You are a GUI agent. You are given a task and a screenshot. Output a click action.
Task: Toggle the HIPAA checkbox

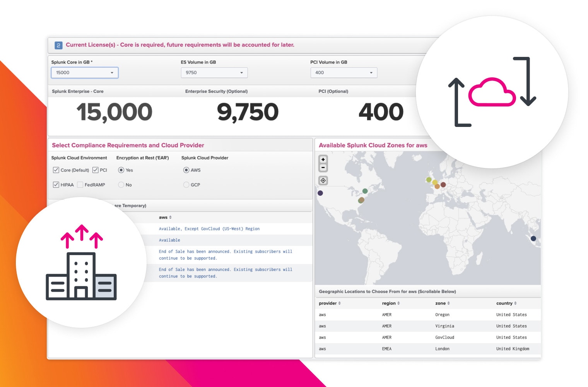pos(56,185)
